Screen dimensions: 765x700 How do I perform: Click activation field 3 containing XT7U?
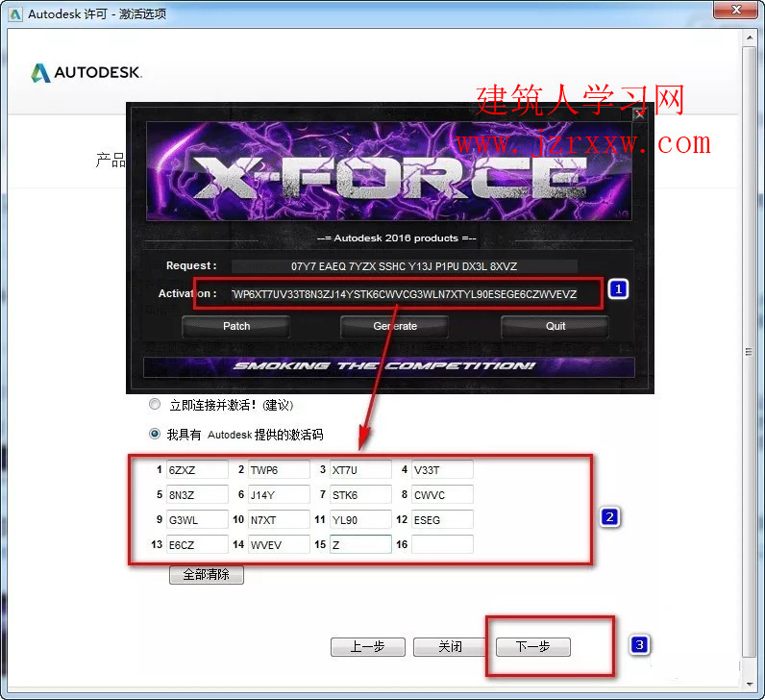pyautogui.click(x=360, y=469)
